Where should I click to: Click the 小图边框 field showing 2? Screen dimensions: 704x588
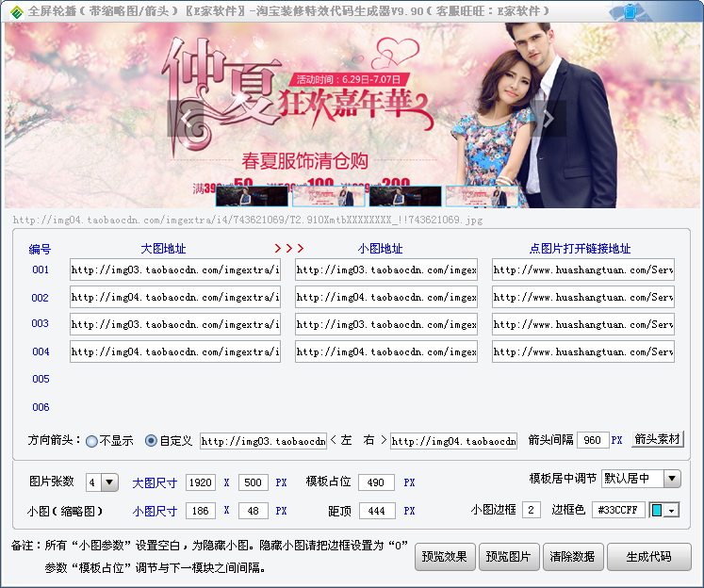click(532, 510)
